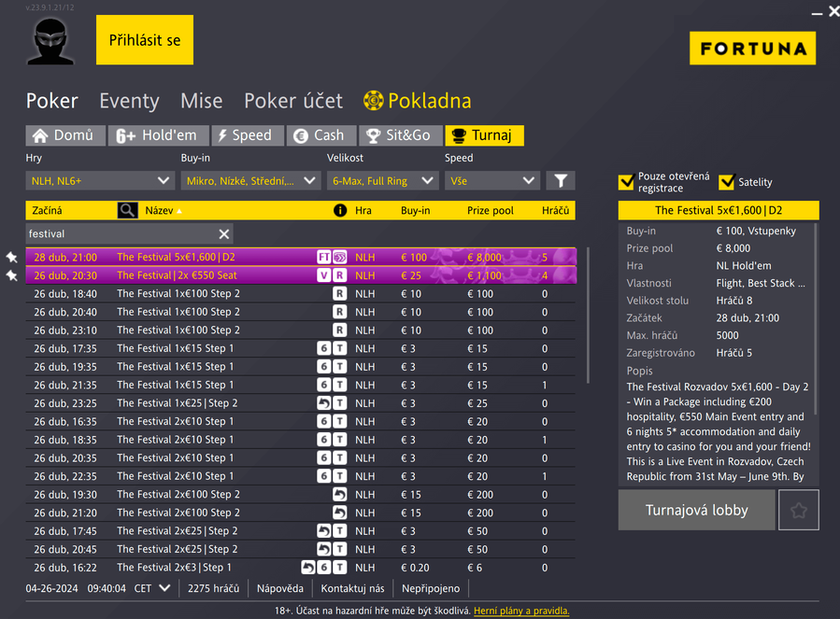Sort the list by Název column
Screen dimensions: 840x619
[x=159, y=210]
